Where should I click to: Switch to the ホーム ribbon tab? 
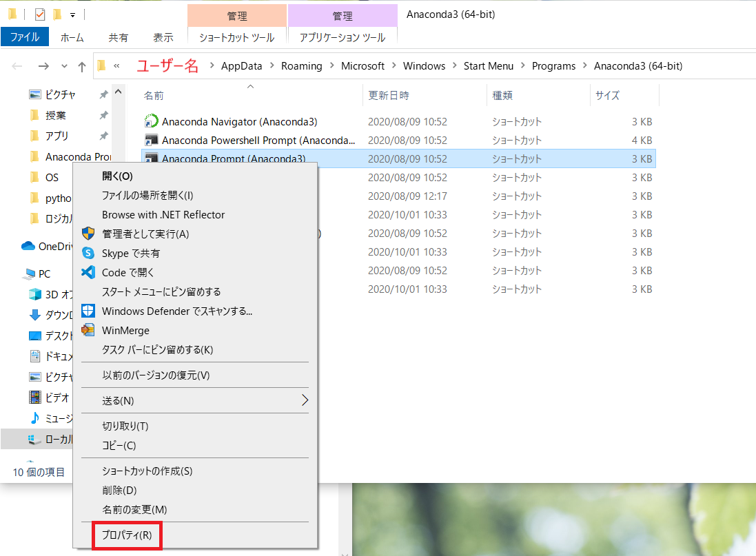(x=72, y=38)
